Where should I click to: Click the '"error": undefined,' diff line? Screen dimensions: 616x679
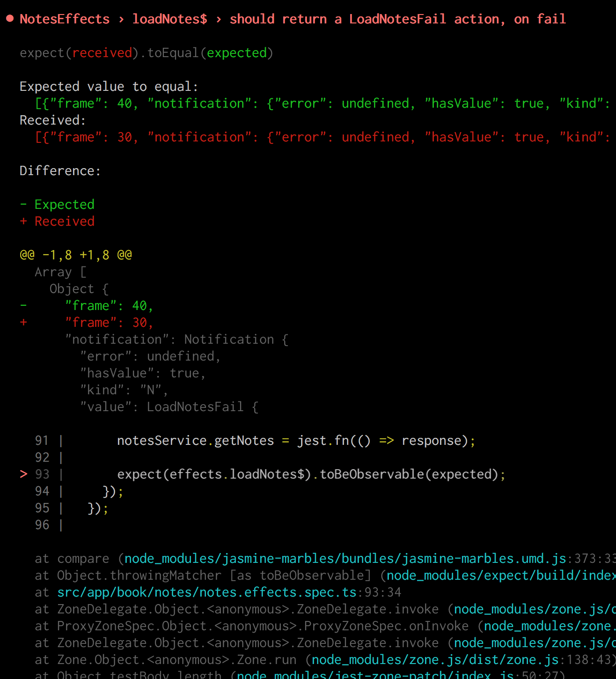[150, 356]
